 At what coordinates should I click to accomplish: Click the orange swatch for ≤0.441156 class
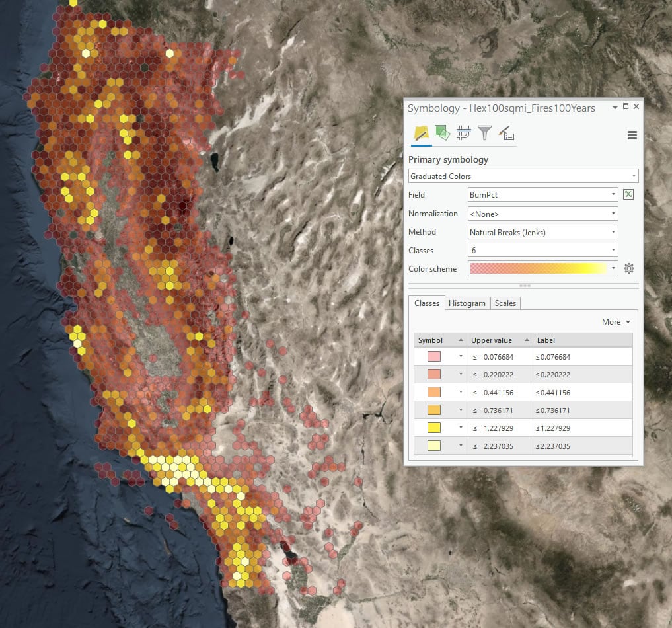pos(433,392)
